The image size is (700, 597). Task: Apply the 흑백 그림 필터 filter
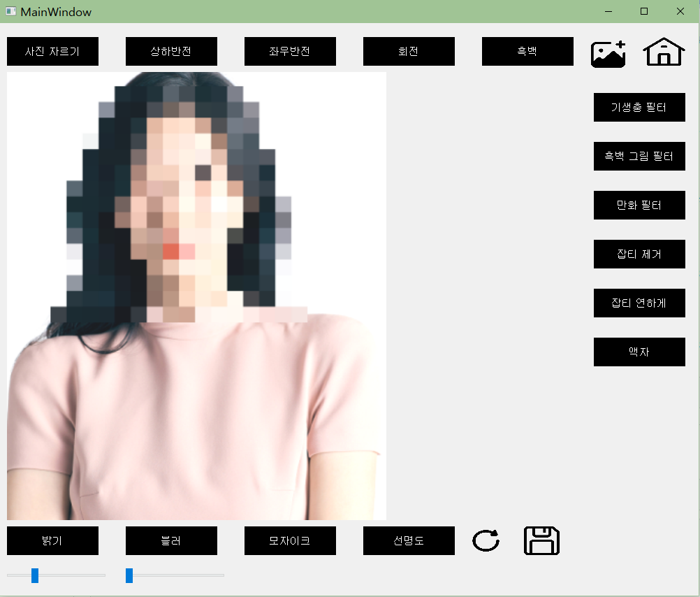(639, 156)
